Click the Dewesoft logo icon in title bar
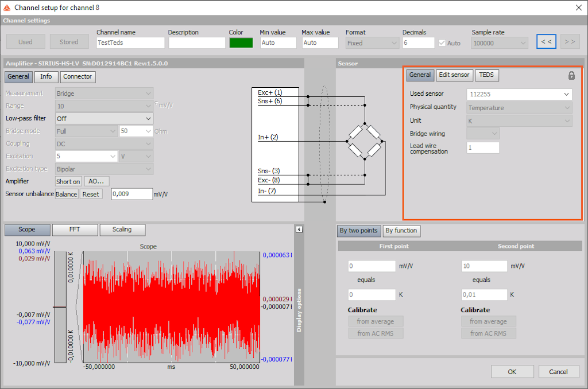Image resolution: width=588 pixels, height=389 pixels. click(7, 7)
